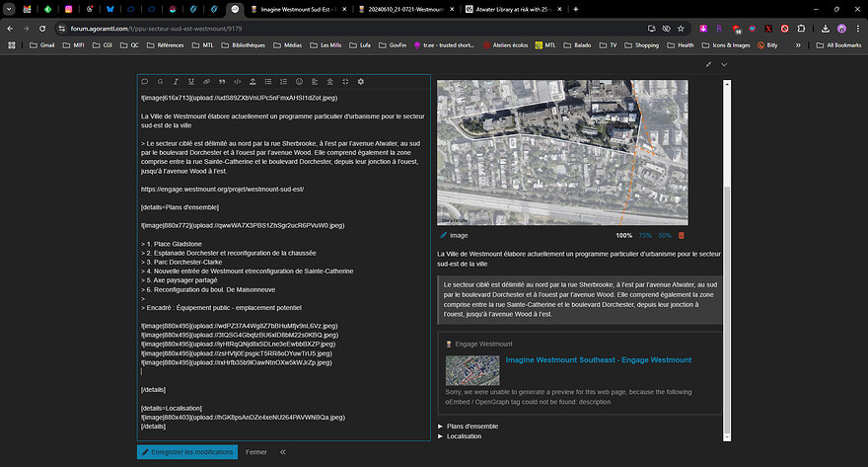Apply underline formatting in the editor toolbar

[x=191, y=81]
